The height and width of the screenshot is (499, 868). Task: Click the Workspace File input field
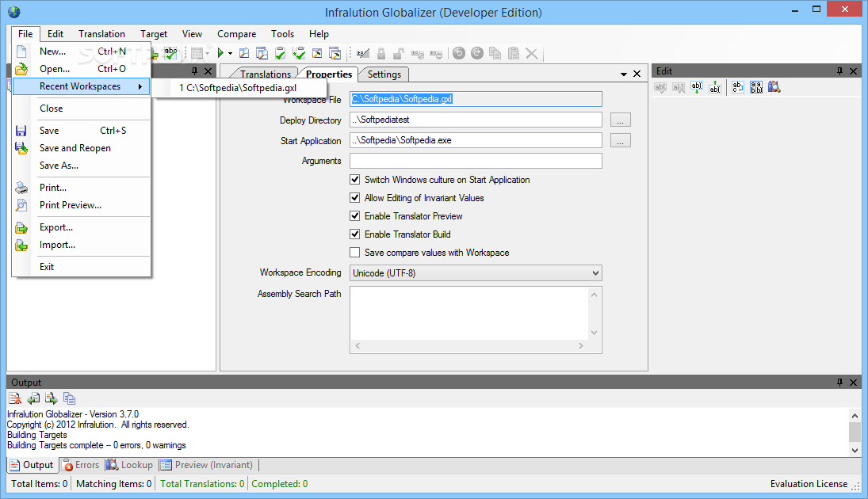click(476, 99)
